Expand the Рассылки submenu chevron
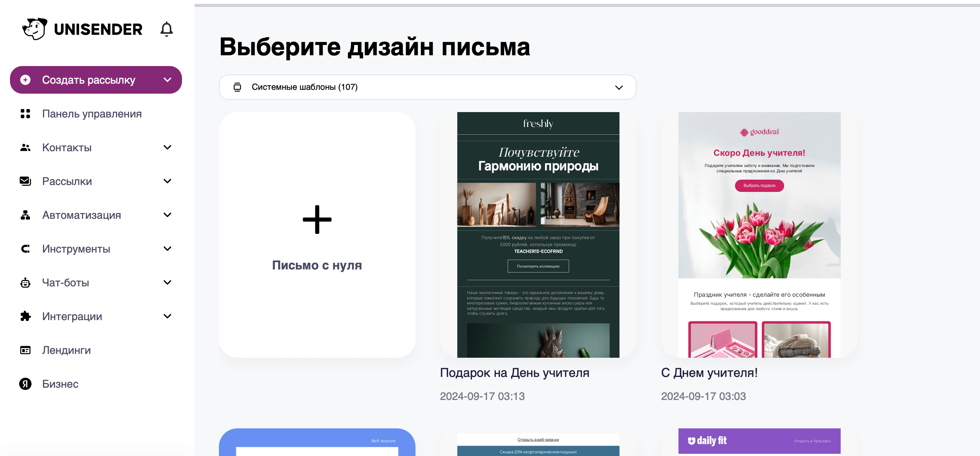 click(x=167, y=181)
